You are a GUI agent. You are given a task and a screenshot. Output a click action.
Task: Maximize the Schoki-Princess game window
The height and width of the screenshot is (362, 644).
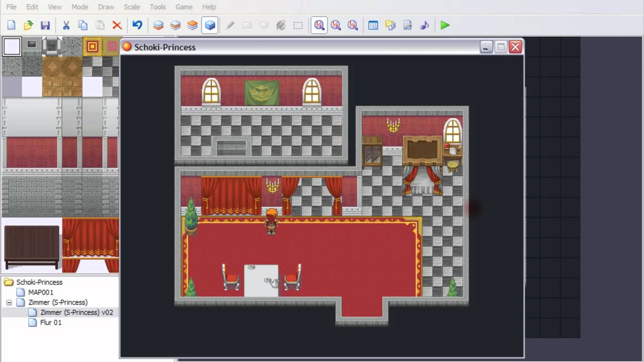(x=500, y=47)
